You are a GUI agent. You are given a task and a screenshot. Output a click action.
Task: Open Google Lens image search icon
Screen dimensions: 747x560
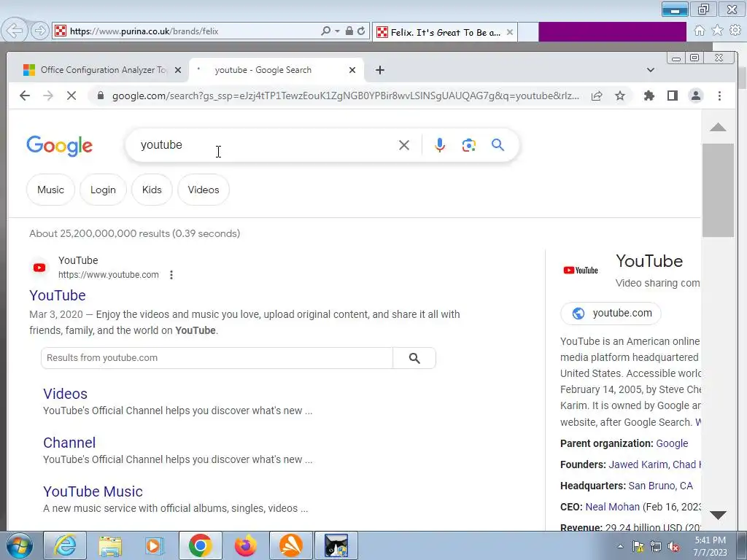[x=469, y=145]
